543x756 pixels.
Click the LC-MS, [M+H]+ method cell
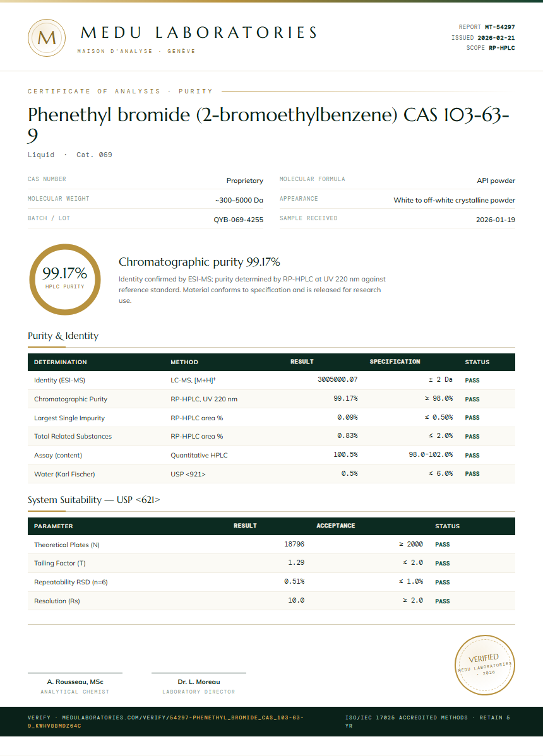click(x=193, y=381)
